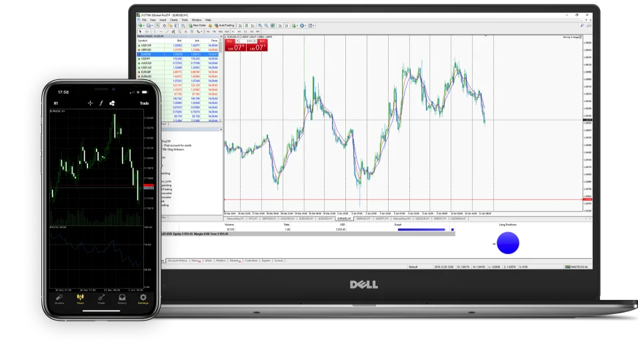Tap the H1 timeframe on phone

pyautogui.click(x=56, y=103)
